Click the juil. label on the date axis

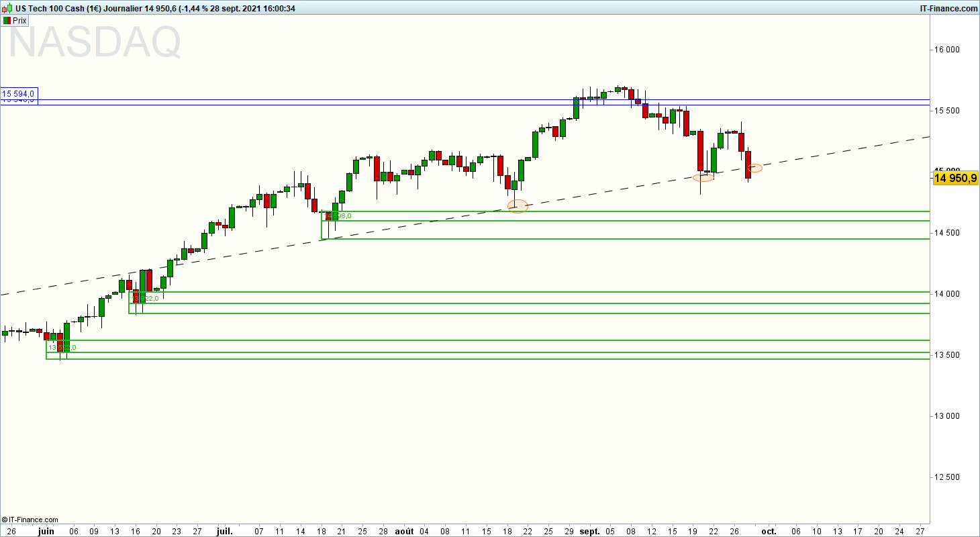(x=225, y=531)
